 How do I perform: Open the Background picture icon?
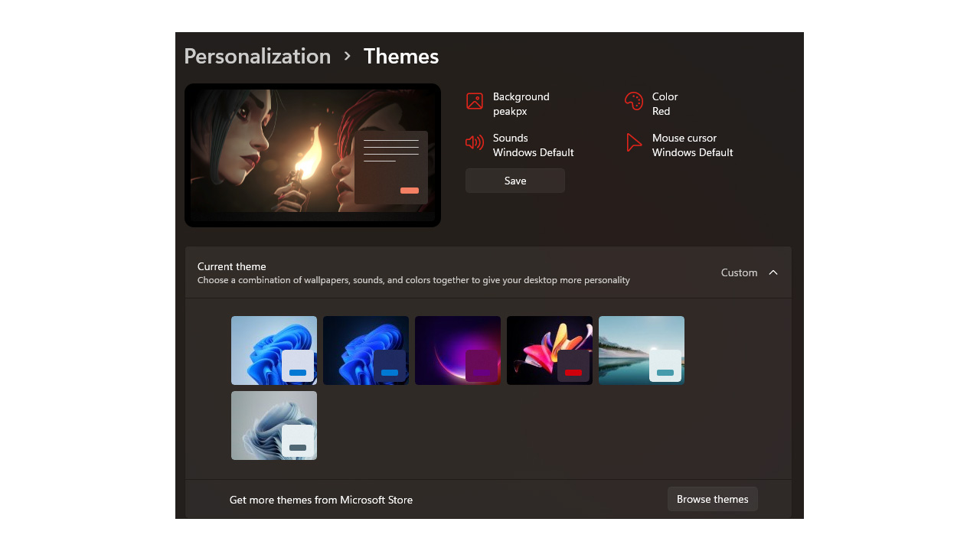point(475,101)
